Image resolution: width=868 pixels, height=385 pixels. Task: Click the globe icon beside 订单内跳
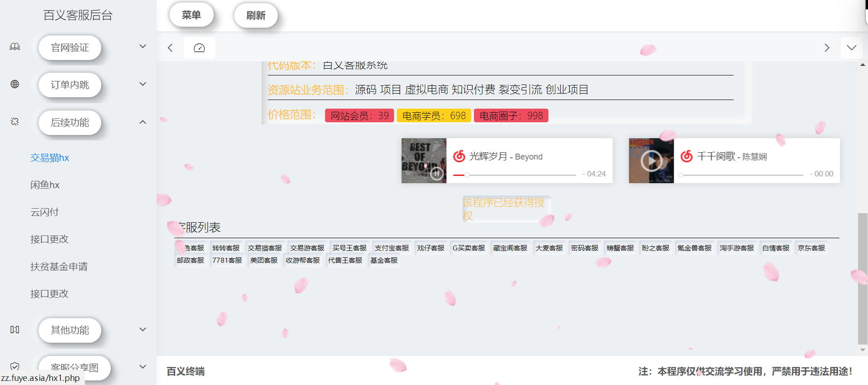click(15, 84)
